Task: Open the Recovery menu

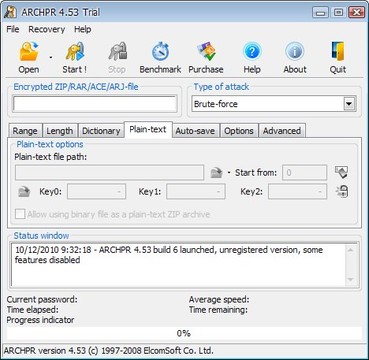Action: click(x=46, y=29)
